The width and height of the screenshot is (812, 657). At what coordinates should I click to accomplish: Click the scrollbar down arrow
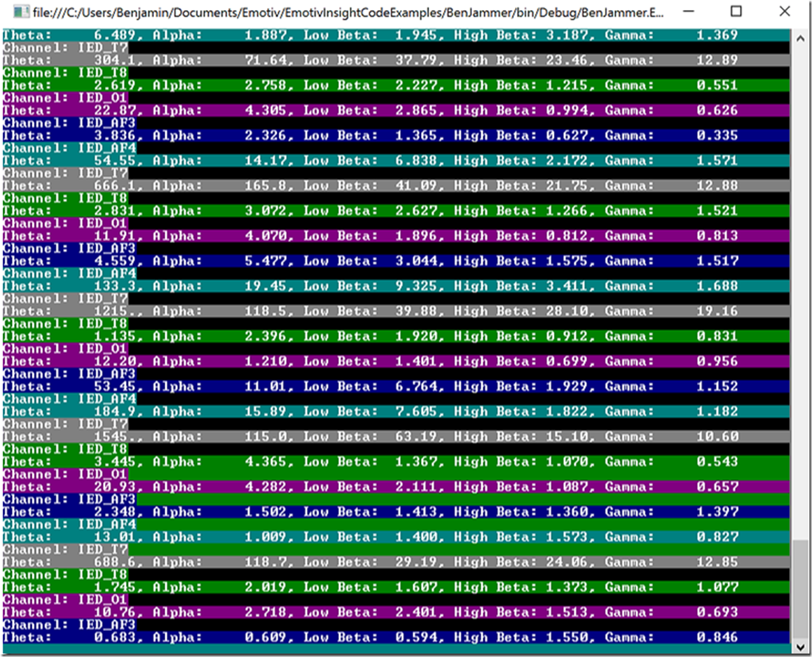tap(800, 646)
